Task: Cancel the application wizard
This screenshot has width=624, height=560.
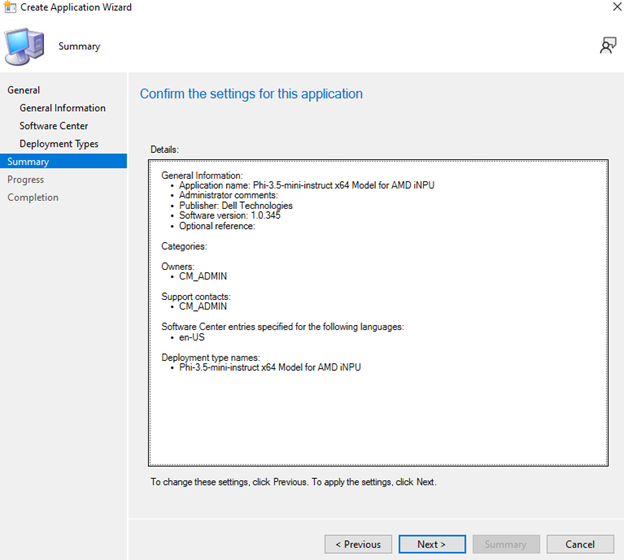Action: [580, 544]
